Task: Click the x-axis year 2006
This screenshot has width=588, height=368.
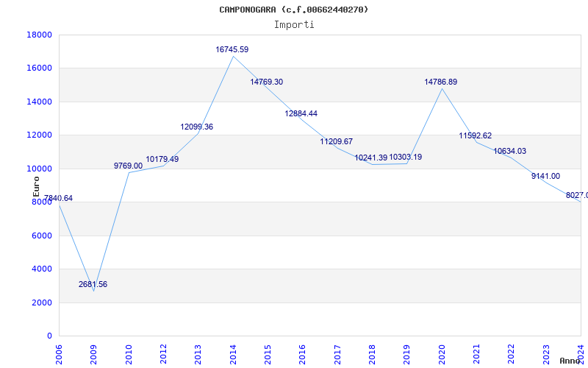Action: click(x=59, y=354)
